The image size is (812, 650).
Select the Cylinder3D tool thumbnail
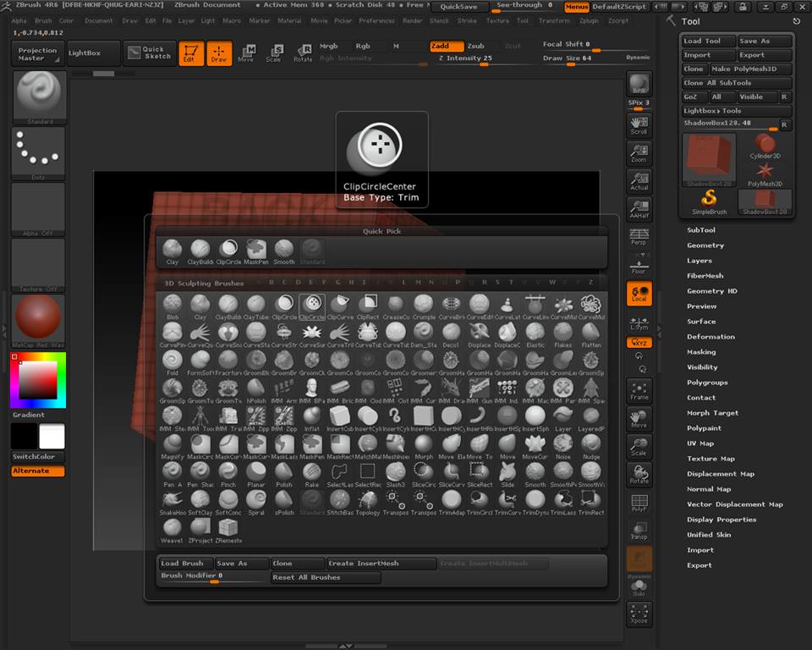[766, 143]
